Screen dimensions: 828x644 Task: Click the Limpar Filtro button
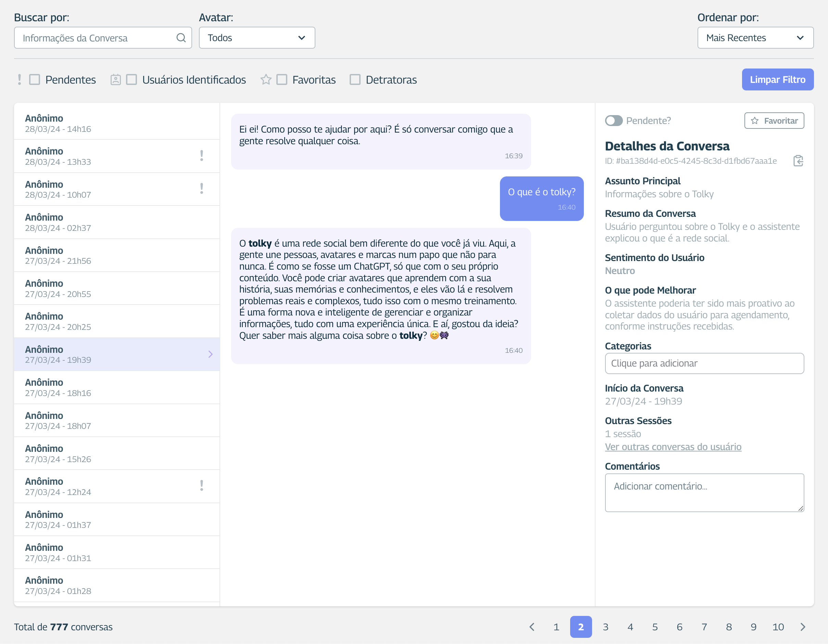pos(778,80)
